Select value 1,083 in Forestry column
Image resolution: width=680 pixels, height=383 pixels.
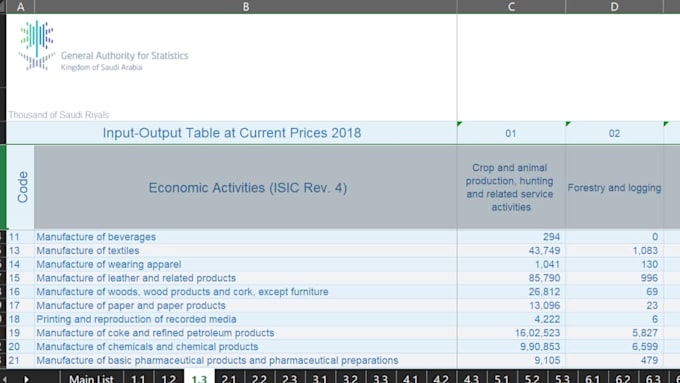[615, 251]
